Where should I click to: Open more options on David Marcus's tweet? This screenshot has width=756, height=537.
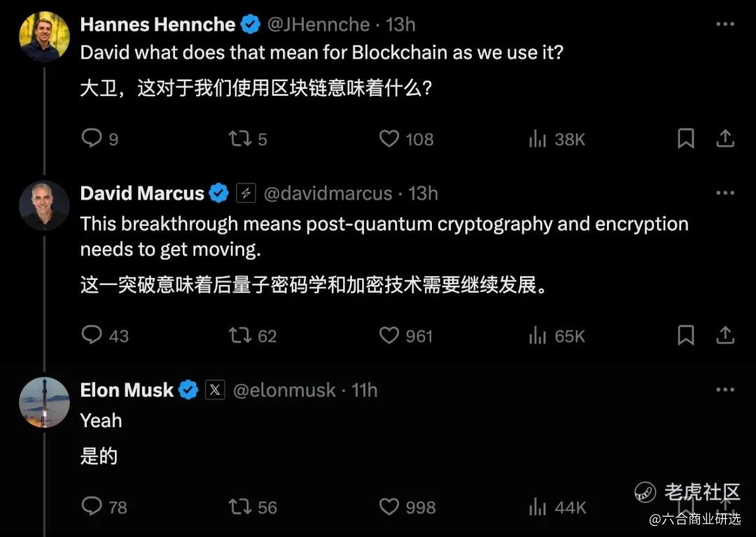[724, 193]
